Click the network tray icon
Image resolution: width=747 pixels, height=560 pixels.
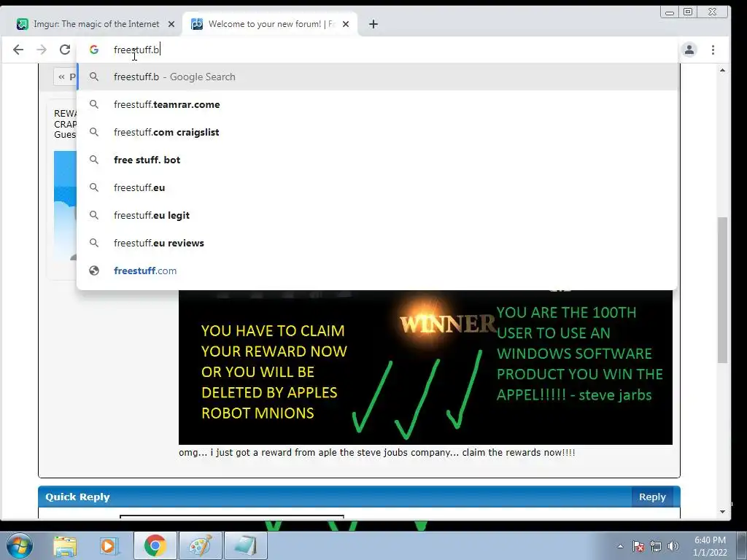(656, 546)
